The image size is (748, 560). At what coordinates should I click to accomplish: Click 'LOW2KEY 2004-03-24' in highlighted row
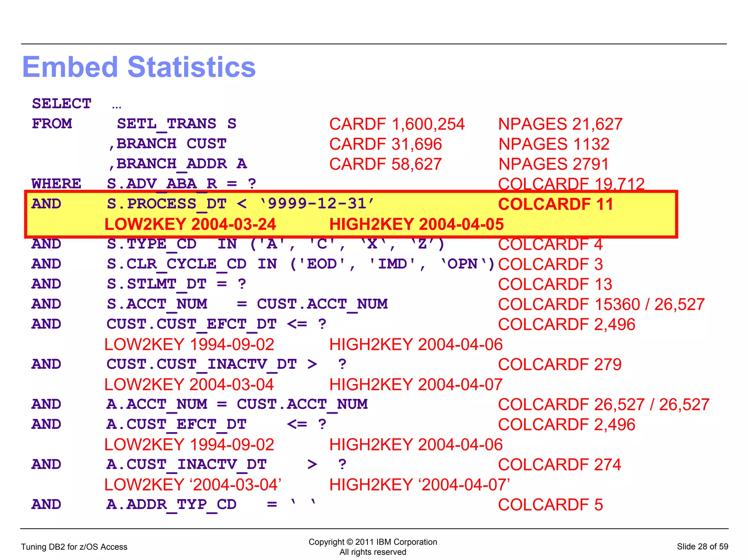pyautogui.click(x=190, y=225)
